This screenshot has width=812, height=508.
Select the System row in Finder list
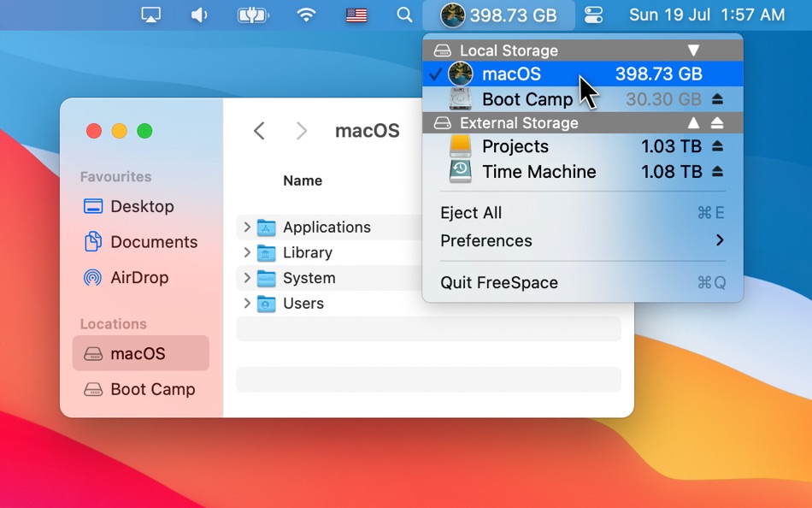tap(329, 278)
